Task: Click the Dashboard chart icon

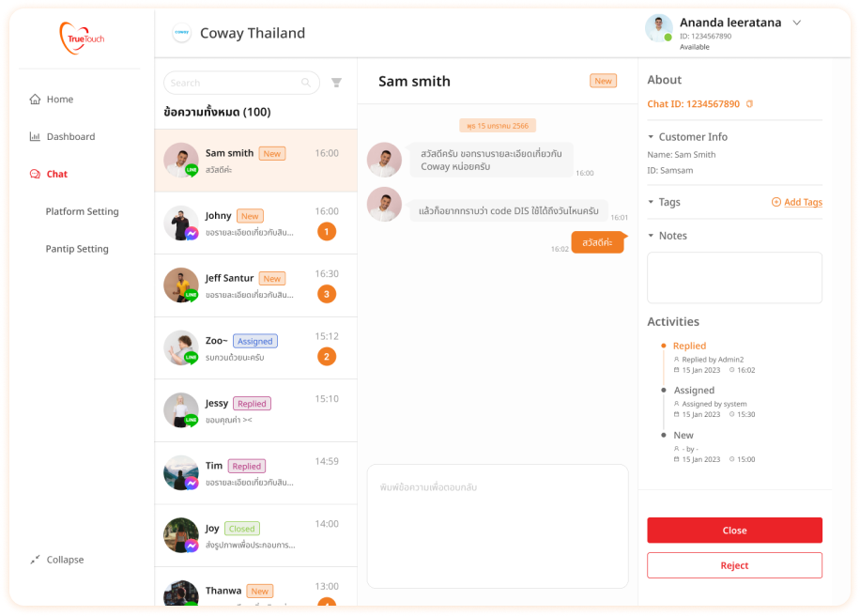Action: tap(35, 136)
